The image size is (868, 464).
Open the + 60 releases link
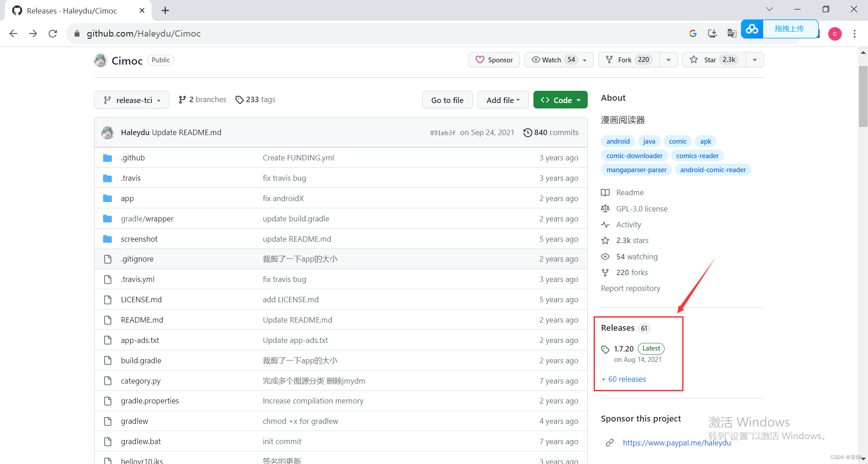[x=624, y=379]
